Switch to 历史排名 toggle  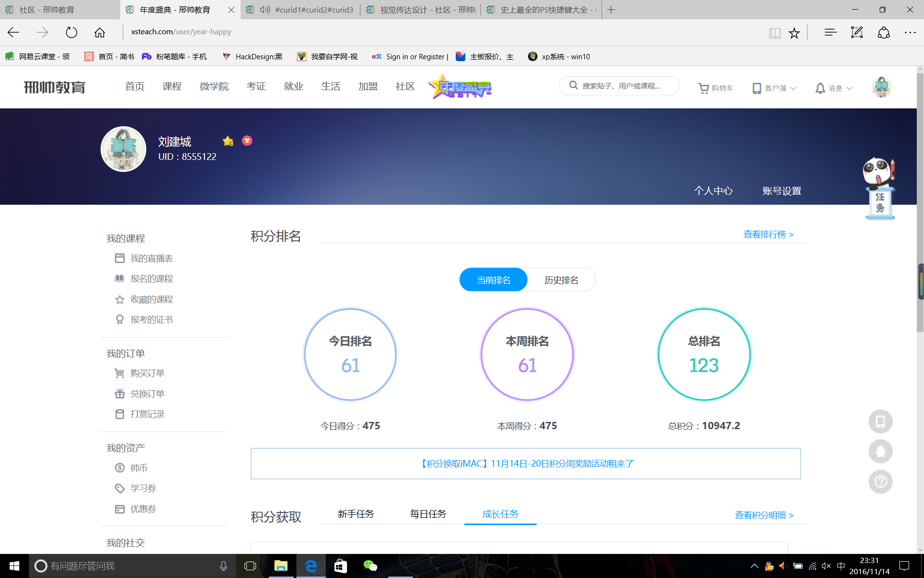(x=561, y=280)
